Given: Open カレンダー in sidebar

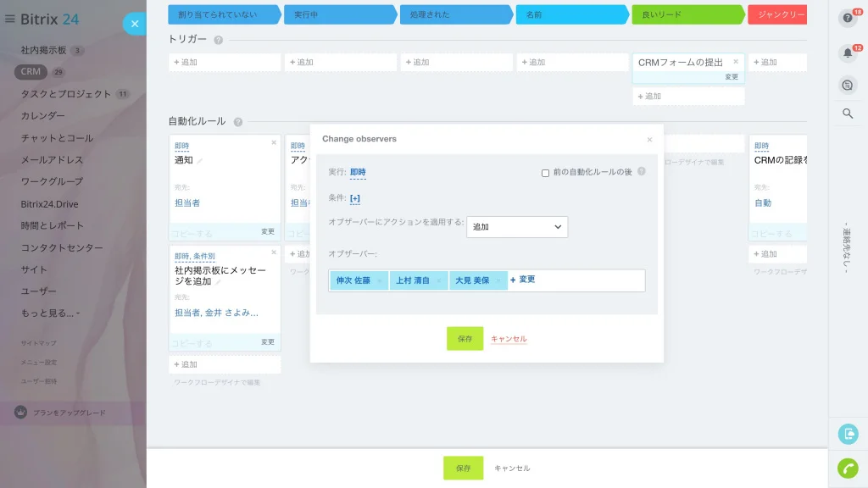Looking at the screenshot, I should [42, 115].
